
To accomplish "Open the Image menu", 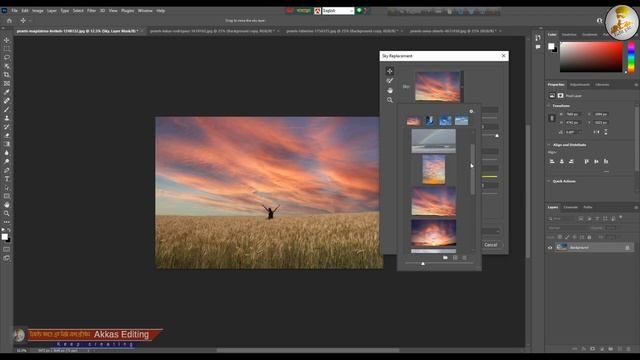I will click(x=38, y=11).
